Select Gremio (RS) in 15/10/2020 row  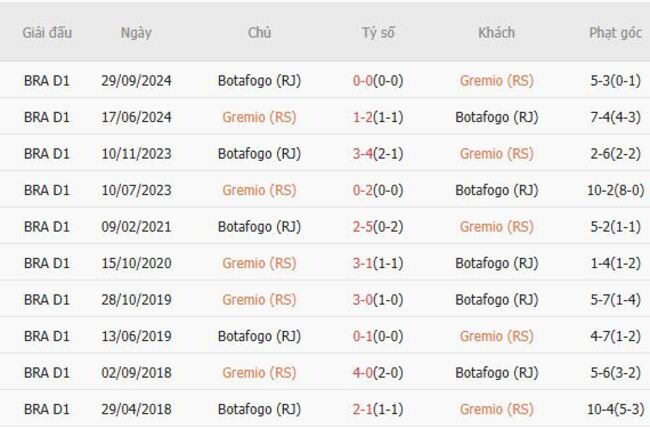259,263
